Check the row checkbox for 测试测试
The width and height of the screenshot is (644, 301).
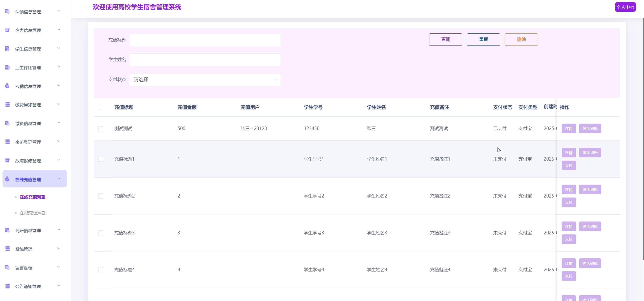point(101,129)
